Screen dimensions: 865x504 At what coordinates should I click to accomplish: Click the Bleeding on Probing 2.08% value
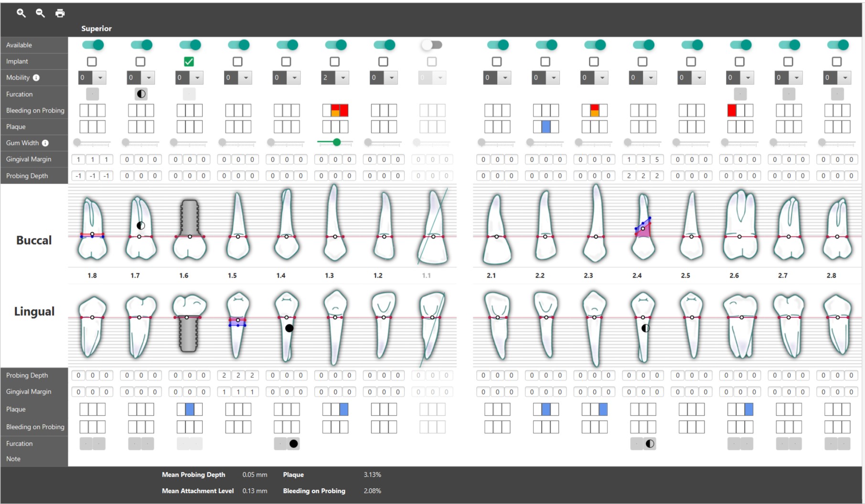pyautogui.click(x=372, y=491)
